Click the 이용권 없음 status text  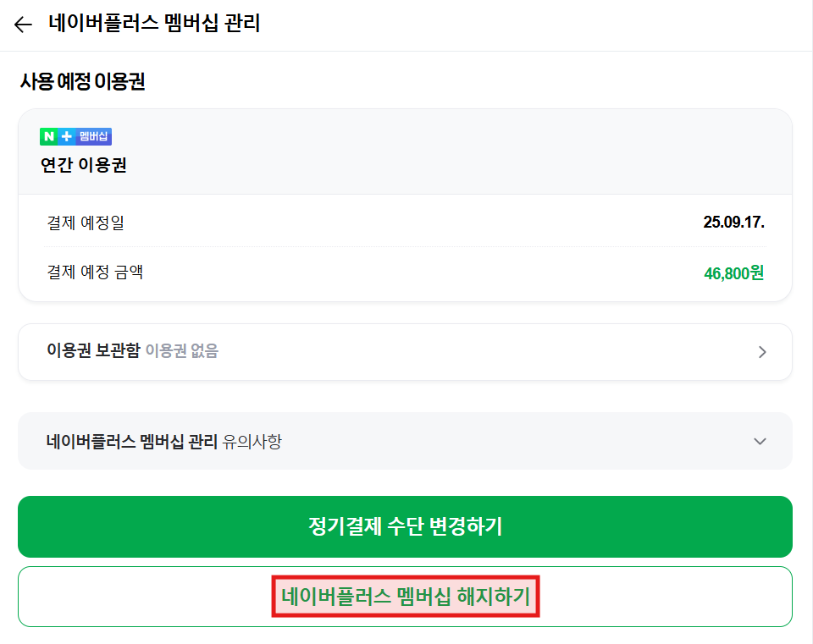[182, 350]
